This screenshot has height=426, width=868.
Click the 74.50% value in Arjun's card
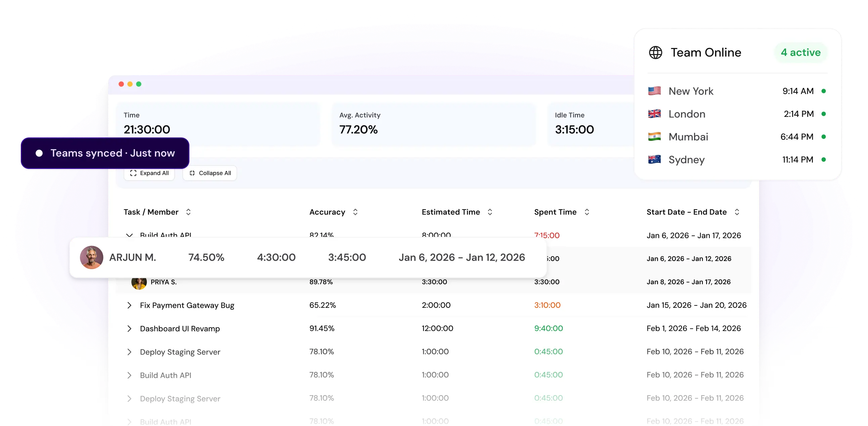tap(206, 257)
